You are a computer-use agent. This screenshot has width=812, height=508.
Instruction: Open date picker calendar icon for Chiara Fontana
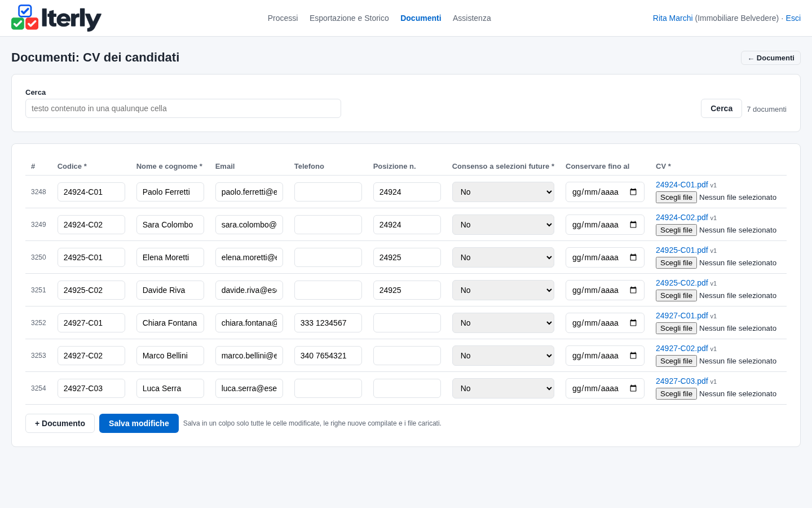pos(633,323)
